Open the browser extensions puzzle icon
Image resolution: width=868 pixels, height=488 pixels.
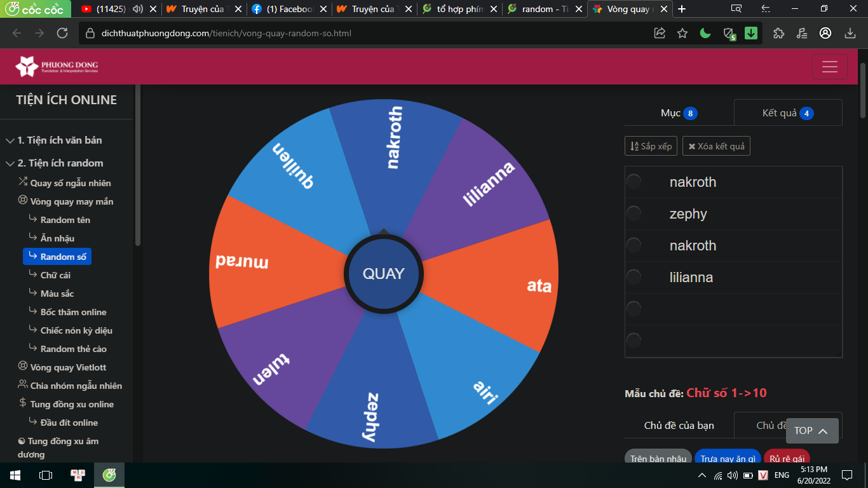[x=779, y=33]
